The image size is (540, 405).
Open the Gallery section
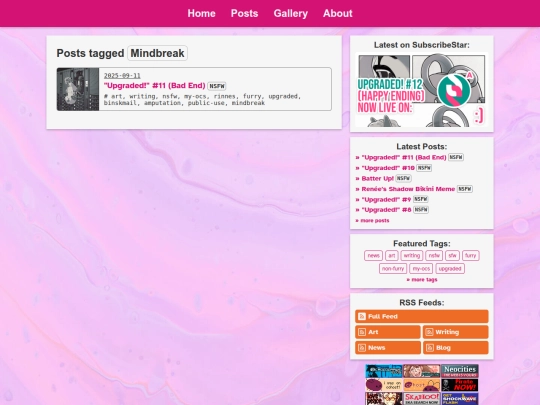pos(291,13)
